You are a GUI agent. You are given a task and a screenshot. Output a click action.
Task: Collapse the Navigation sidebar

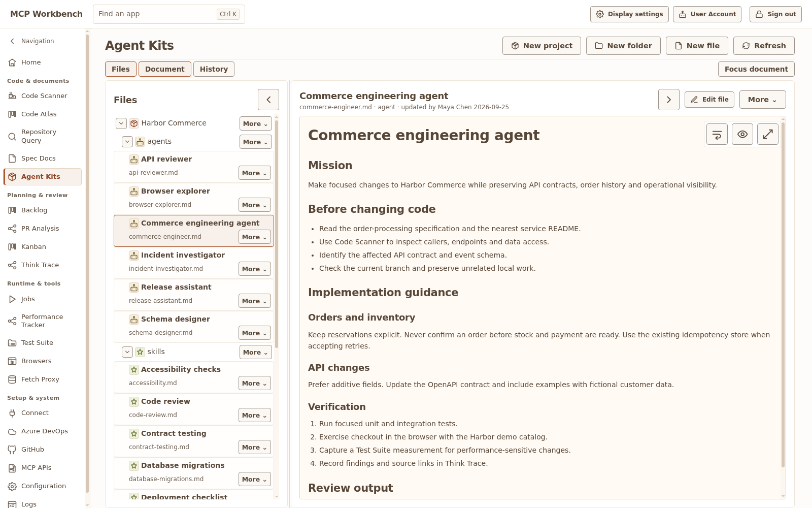12,41
